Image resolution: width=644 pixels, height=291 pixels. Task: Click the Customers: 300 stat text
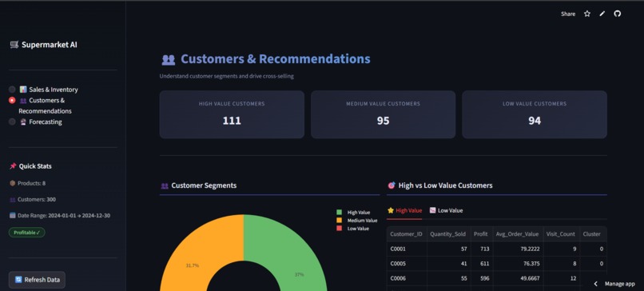(37, 199)
